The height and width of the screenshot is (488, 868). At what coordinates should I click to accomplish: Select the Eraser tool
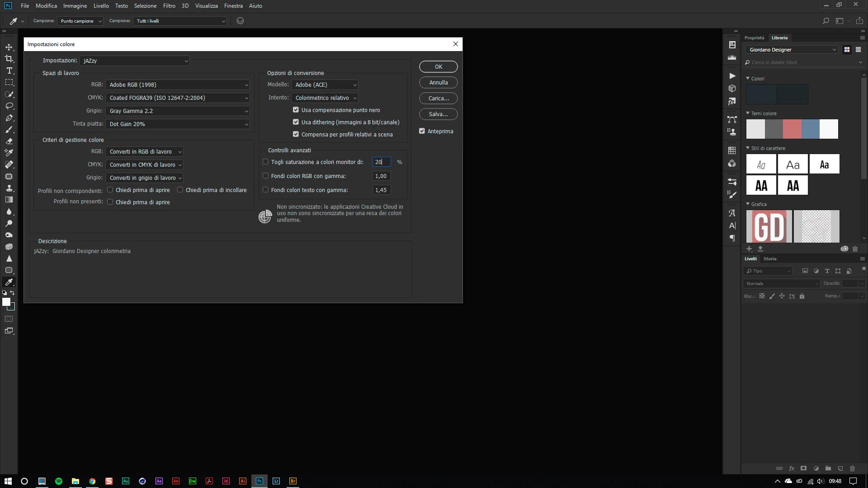(9, 141)
